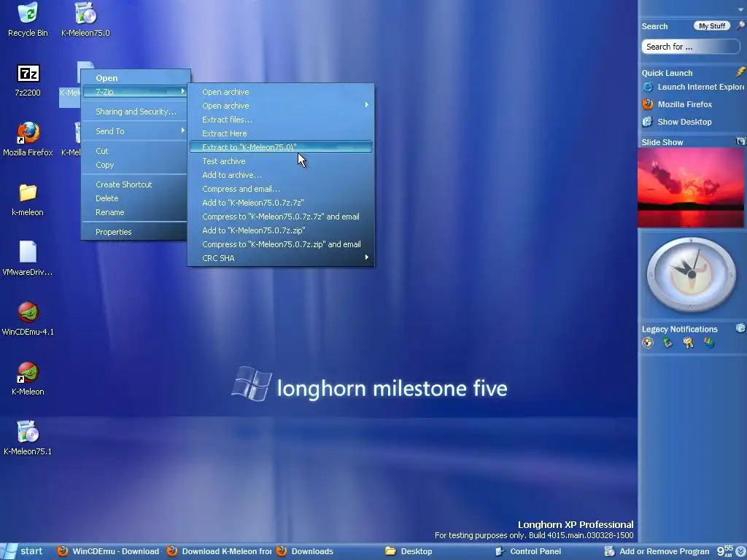747x560 pixels.
Task: Click the keys Legacy Notifications tray icon
Action: 689,343
